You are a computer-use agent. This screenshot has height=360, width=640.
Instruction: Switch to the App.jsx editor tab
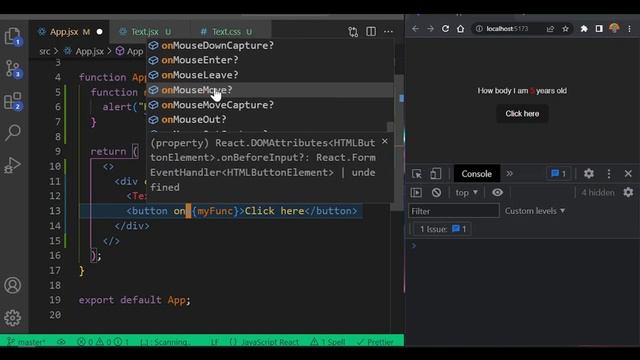point(69,31)
